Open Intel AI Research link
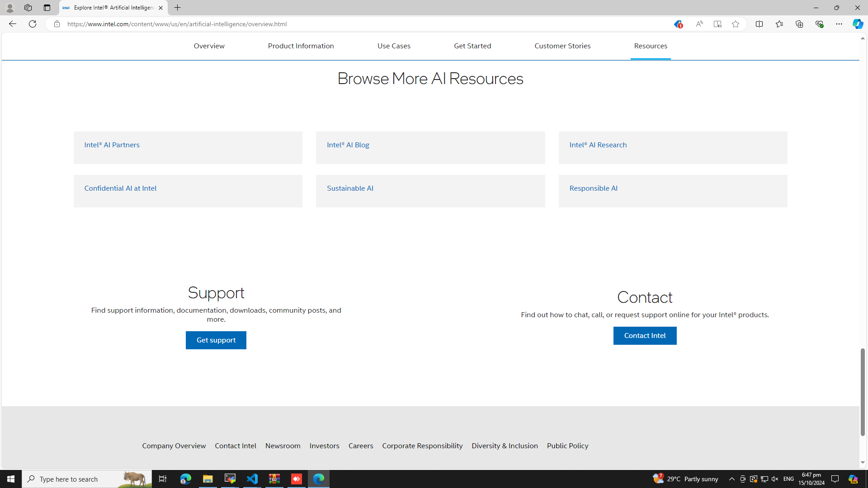The height and width of the screenshot is (488, 868). click(598, 145)
